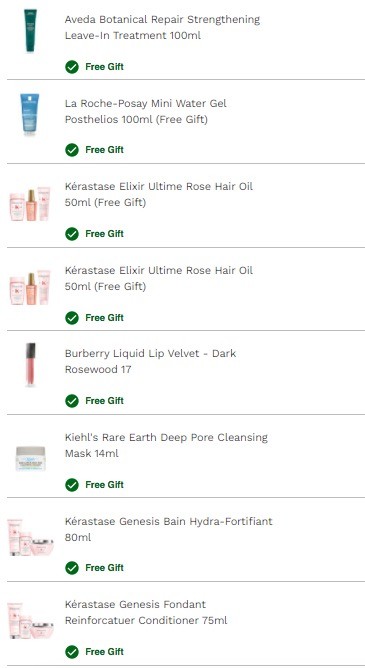Click the green checkmark under Aveda Botanical Repair
Viewport: 365px width, 668px height.
(72, 67)
